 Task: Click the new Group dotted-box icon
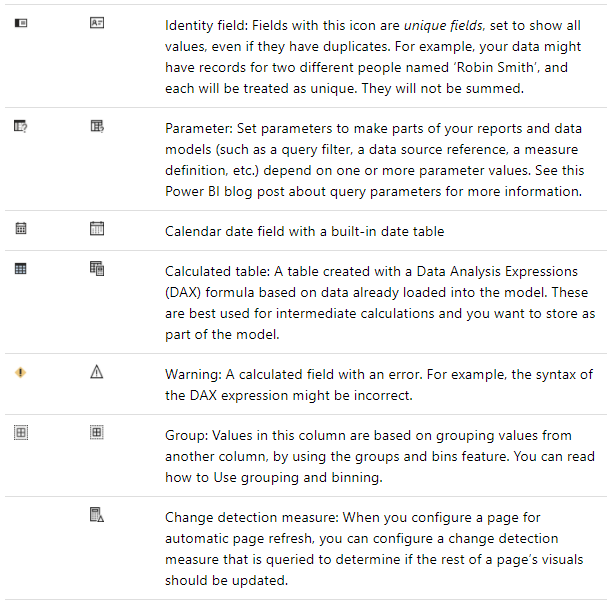97,432
